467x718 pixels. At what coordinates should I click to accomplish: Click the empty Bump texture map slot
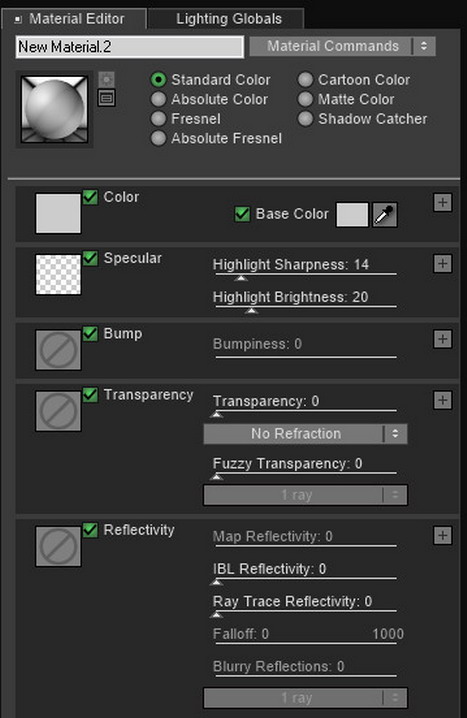click(58, 350)
